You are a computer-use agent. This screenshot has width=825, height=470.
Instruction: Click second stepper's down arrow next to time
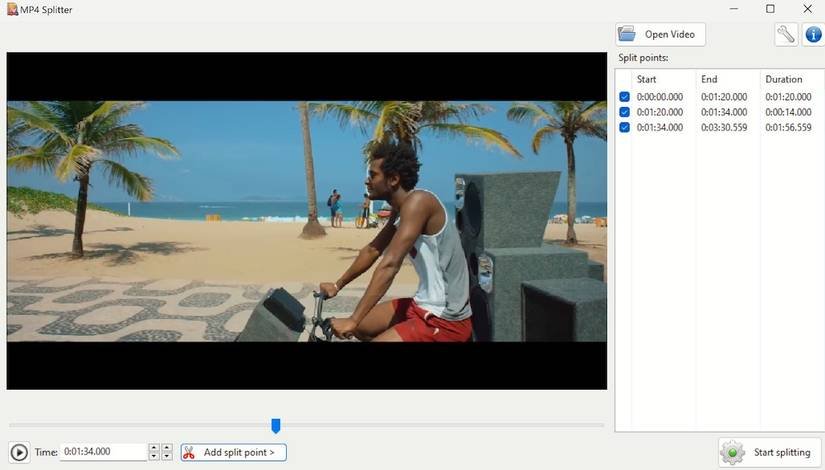pos(167,456)
